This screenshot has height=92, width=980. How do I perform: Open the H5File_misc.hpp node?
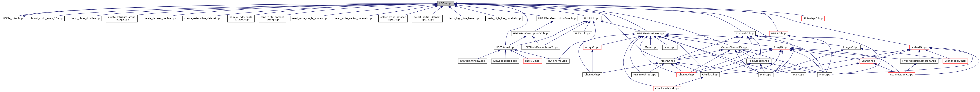pyautogui.click(x=12, y=18)
